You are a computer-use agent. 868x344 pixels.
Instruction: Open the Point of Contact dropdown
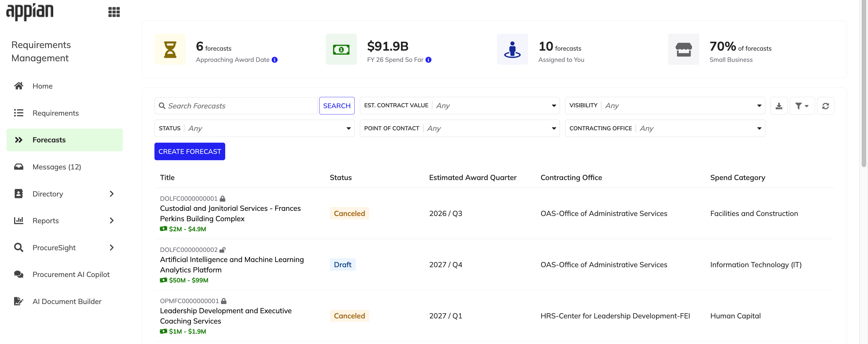[x=460, y=128]
